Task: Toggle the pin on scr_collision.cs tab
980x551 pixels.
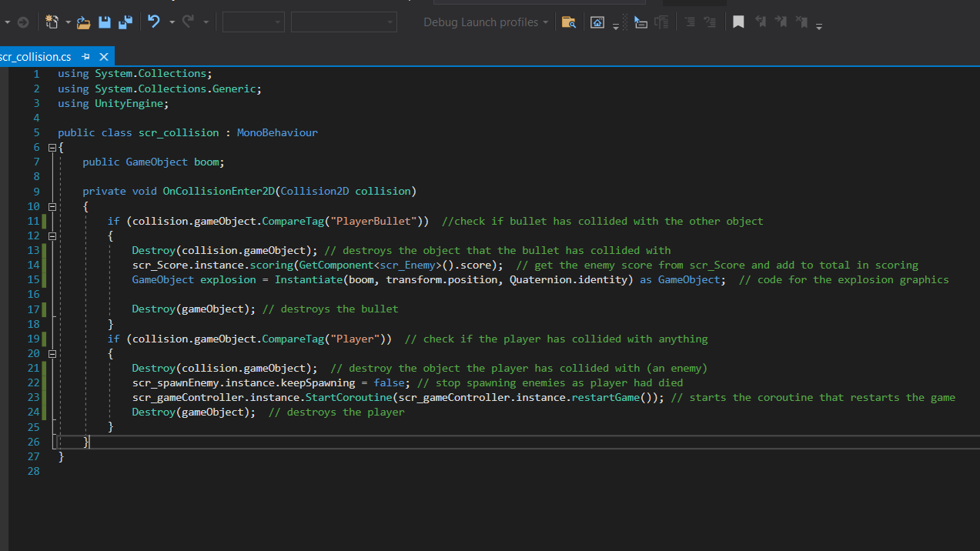Action: (x=86, y=56)
